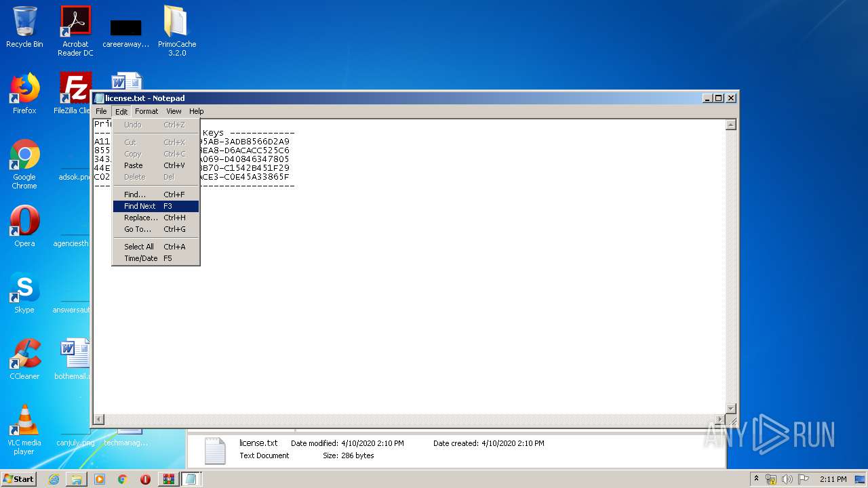Click vertical scrollbar up arrow in Notepad
868x488 pixels.
click(731, 125)
